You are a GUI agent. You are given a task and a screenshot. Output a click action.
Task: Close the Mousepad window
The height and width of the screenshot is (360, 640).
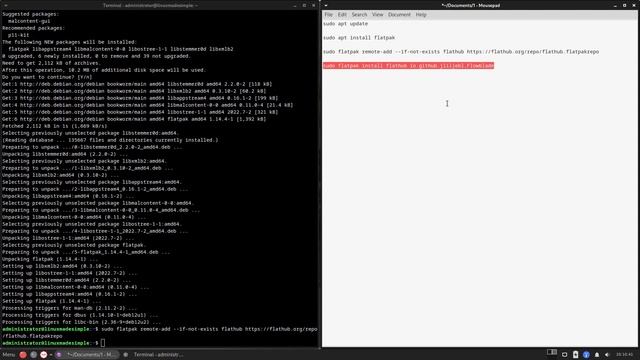click(634, 5)
